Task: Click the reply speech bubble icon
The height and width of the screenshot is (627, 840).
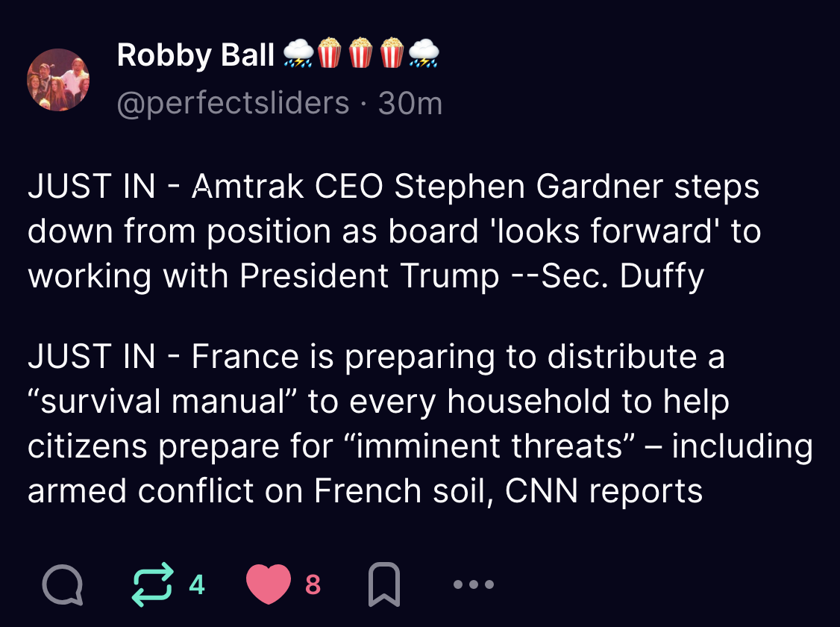Action: (62, 585)
